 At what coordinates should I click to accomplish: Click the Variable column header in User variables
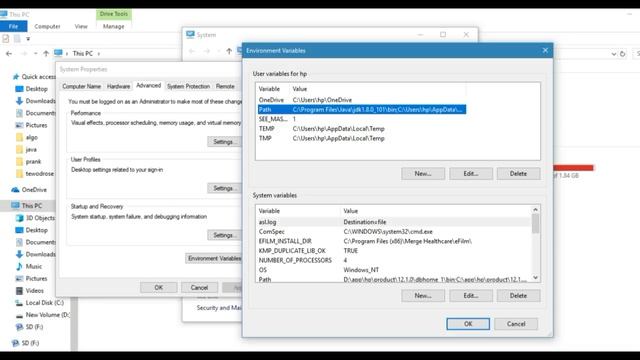click(273, 89)
